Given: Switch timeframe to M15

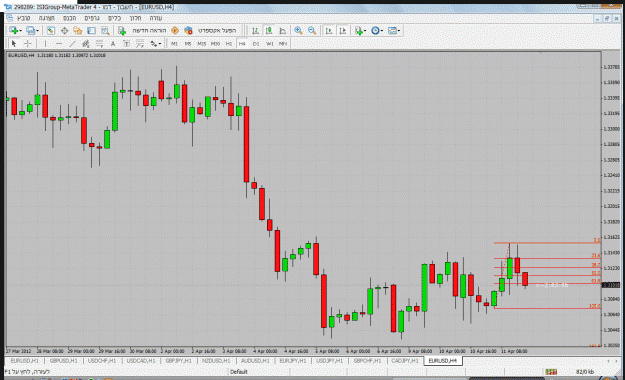Looking at the screenshot, I should click(x=202, y=44).
